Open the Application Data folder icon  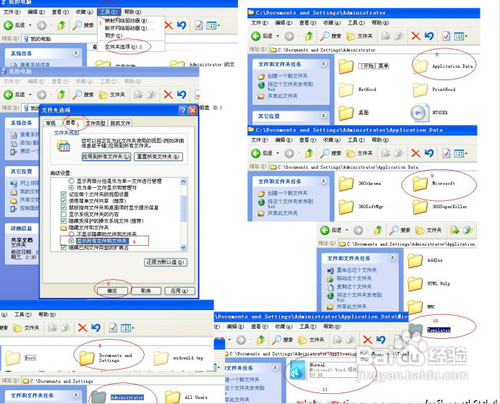420,66
